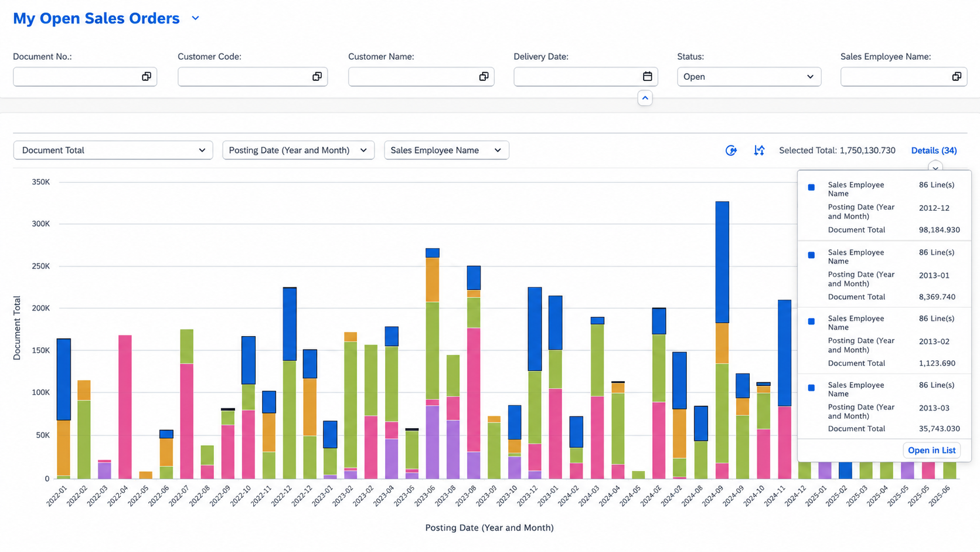Open value help for Customer Name field

[x=484, y=76]
